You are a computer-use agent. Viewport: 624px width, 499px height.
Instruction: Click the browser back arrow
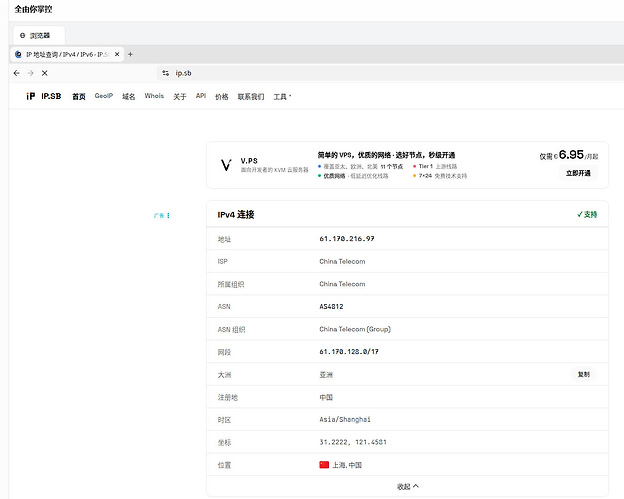click(x=16, y=73)
